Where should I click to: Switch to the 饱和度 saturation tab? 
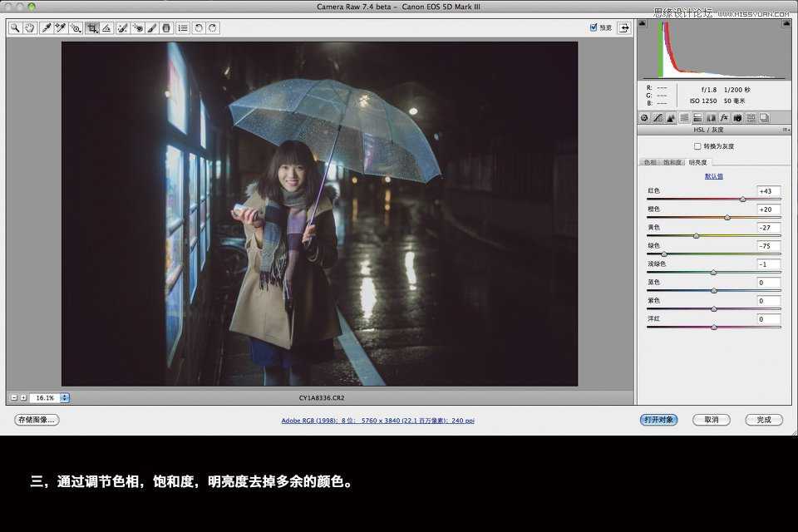675,162
